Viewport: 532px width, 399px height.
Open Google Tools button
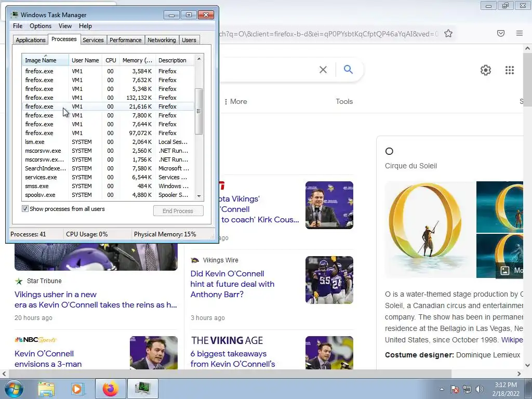tap(344, 101)
